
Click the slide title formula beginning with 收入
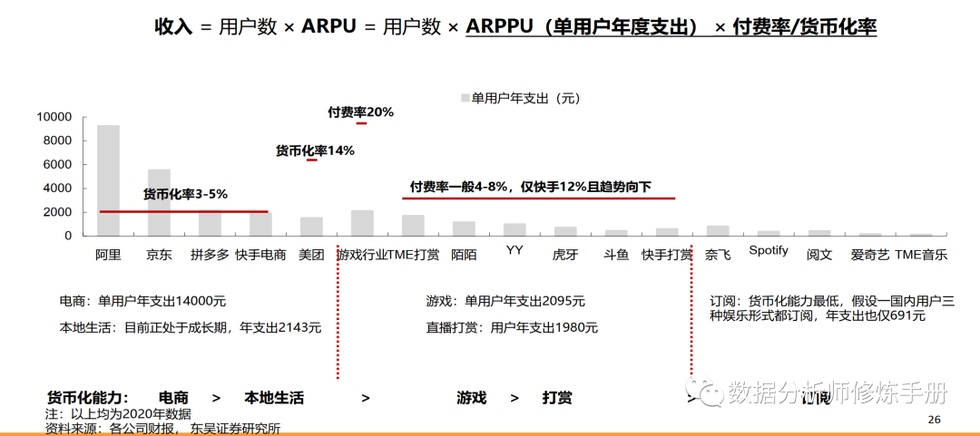[515, 27]
